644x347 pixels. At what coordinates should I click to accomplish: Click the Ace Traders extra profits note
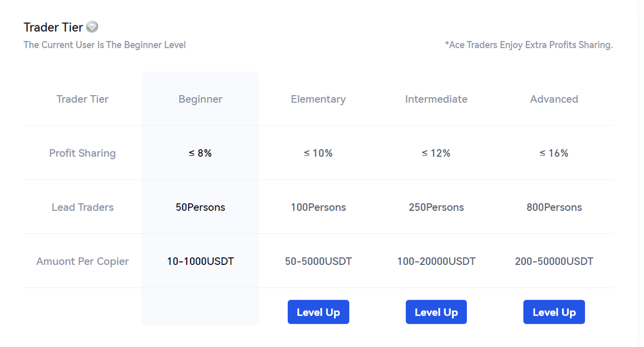click(x=528, y=45)
